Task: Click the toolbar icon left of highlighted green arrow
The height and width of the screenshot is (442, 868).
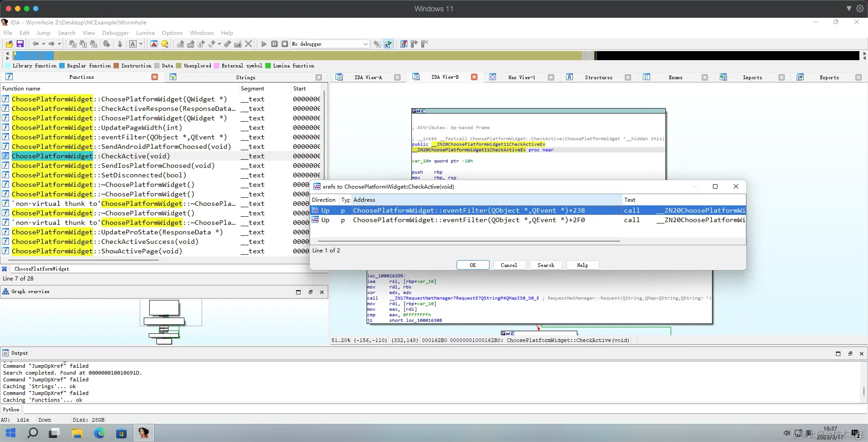Action: [x=377, y=44]
